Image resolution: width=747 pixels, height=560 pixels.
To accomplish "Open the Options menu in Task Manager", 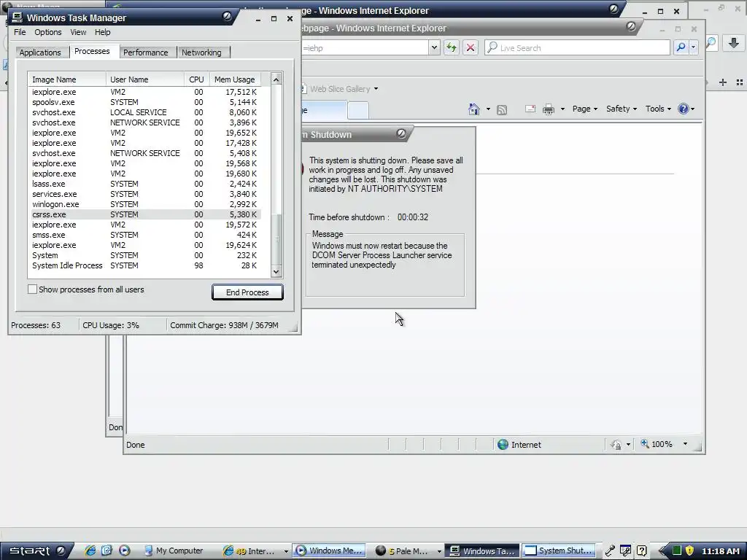I will pyautogui.click(x=47, y=32).
